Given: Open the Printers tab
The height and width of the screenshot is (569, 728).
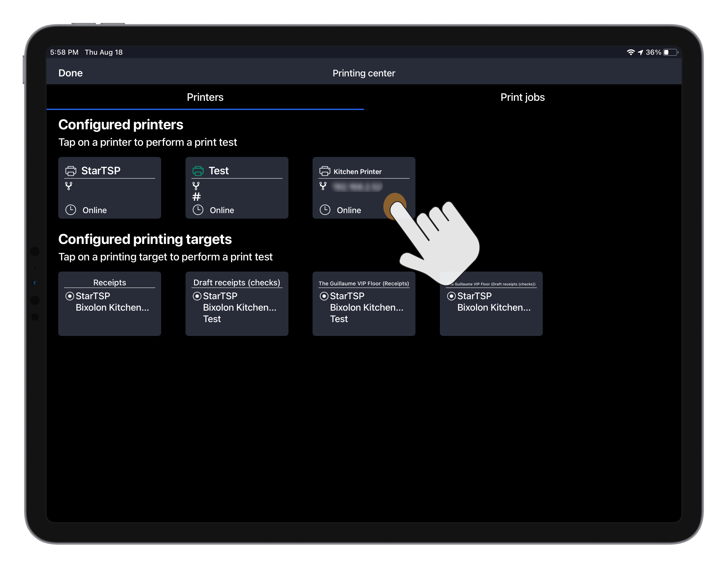Looking at the screenshot, I should click(x=205, y=97).
